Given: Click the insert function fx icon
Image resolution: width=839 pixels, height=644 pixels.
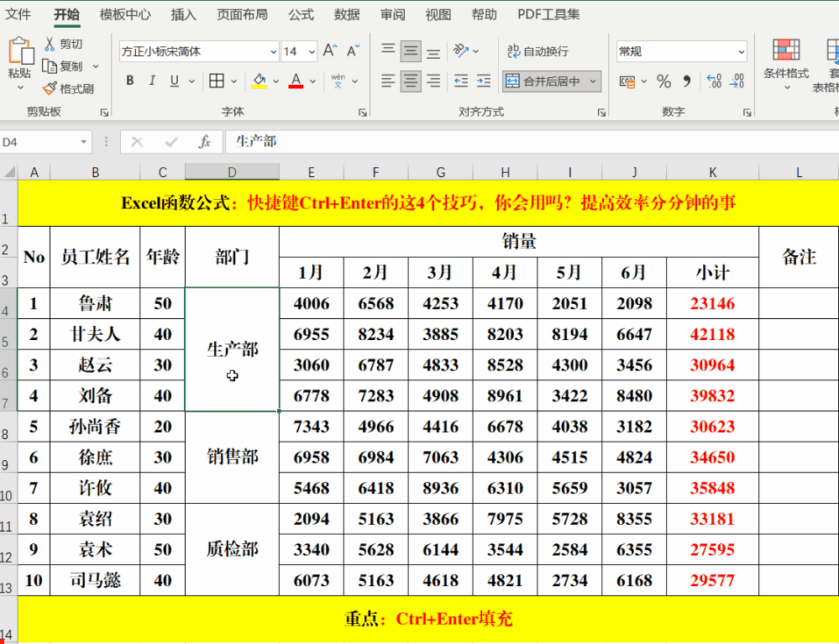Looking at the screenshot, I should [x=204, y=142].
